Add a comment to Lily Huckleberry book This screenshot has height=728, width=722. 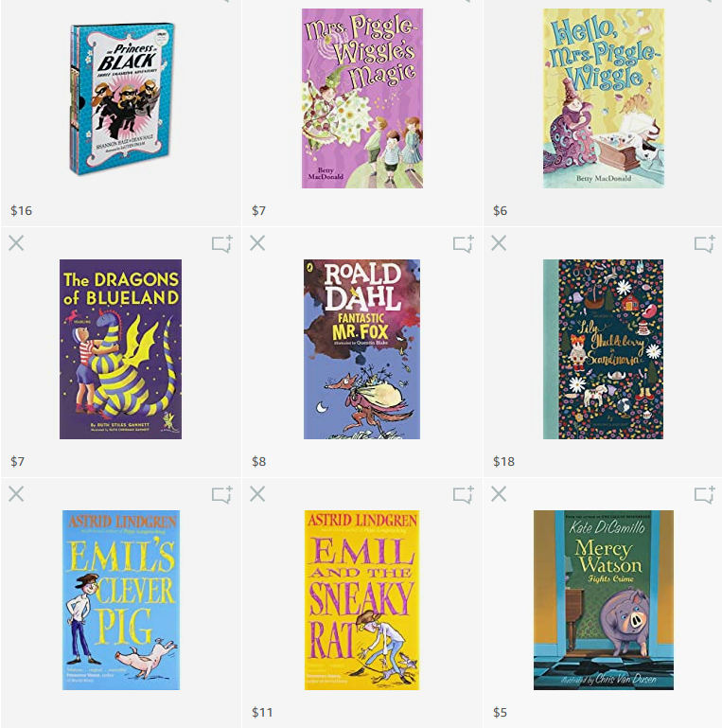705,243
